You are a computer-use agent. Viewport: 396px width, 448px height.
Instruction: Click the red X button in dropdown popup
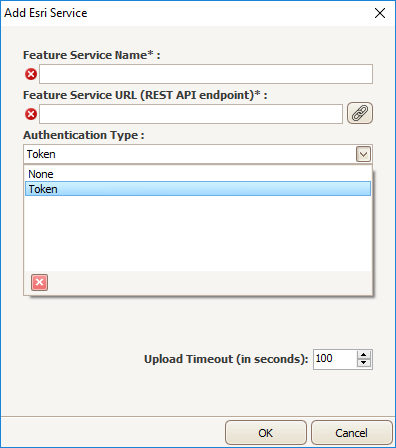tap(39, 282)
